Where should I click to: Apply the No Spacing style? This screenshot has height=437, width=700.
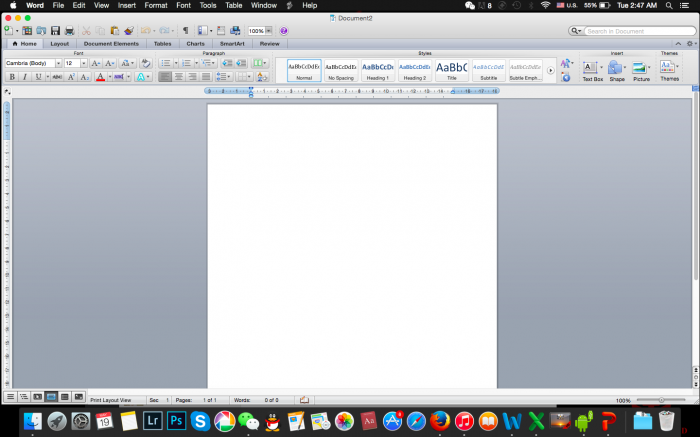click(x=341, y=71)
